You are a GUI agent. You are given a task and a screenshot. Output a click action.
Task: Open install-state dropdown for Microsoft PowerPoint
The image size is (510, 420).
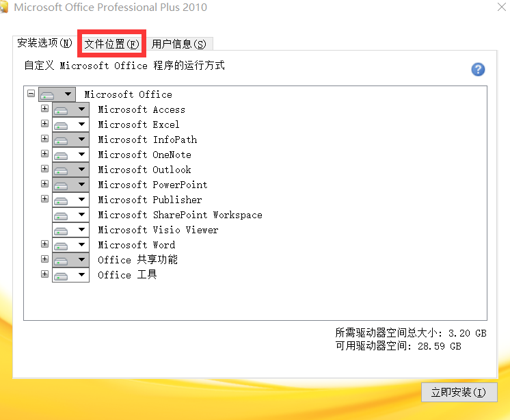(70, 185)
